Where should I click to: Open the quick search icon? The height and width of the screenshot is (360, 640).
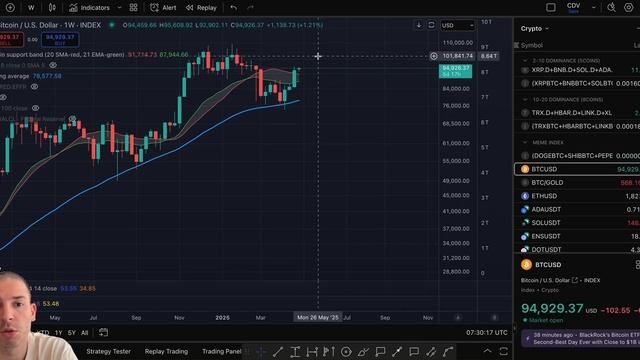pyautogui.click(x=611, y=7)
